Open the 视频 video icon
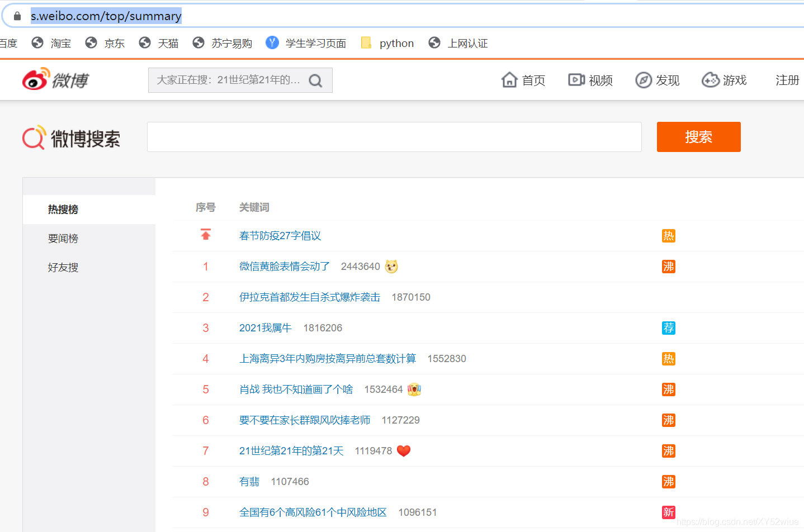804x532 pixels. pyautogui.click(x=576, y=80)
